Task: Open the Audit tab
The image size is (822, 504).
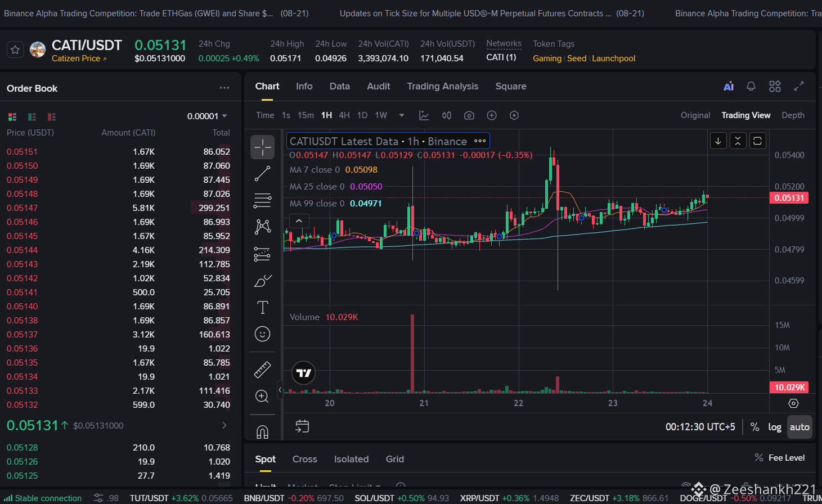Action: (x=378, y=86)
